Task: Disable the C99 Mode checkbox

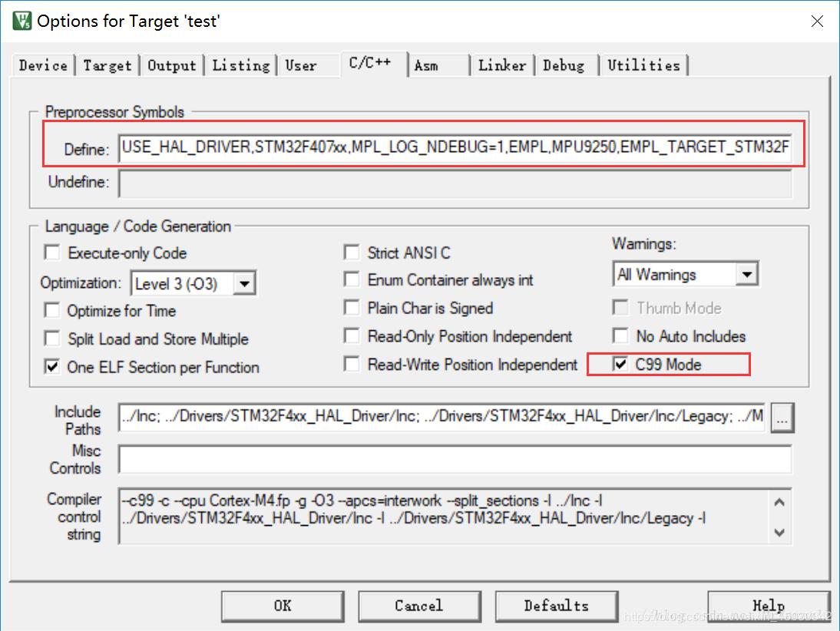Action: coord(620,365)
